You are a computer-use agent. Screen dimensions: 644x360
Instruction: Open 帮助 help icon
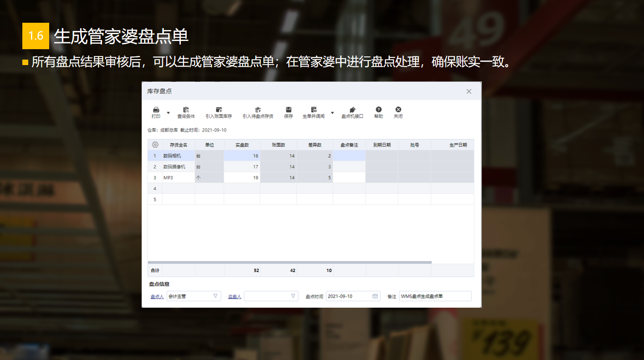(378, 110)
